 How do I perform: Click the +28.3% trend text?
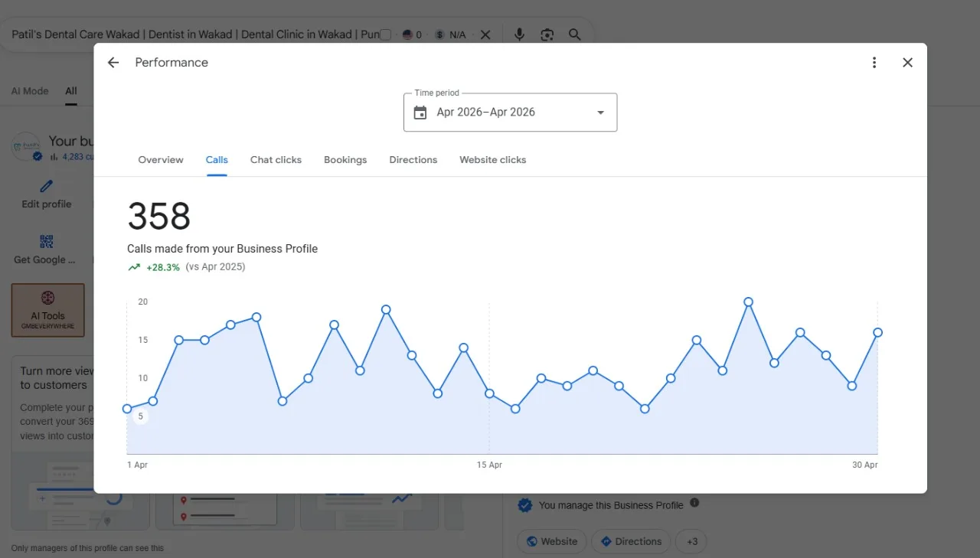(163, 267)
